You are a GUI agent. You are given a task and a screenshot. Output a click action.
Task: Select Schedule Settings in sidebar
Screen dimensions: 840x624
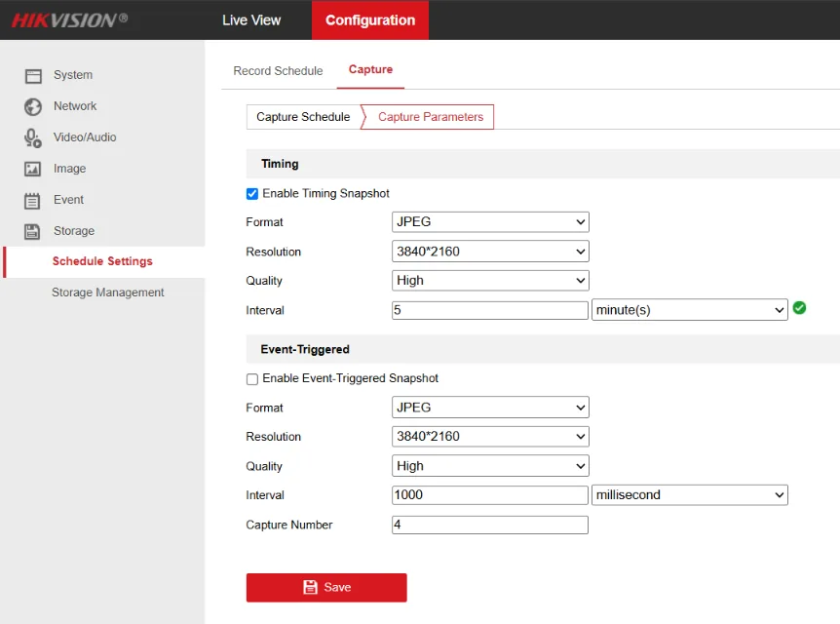coord(102,261)
